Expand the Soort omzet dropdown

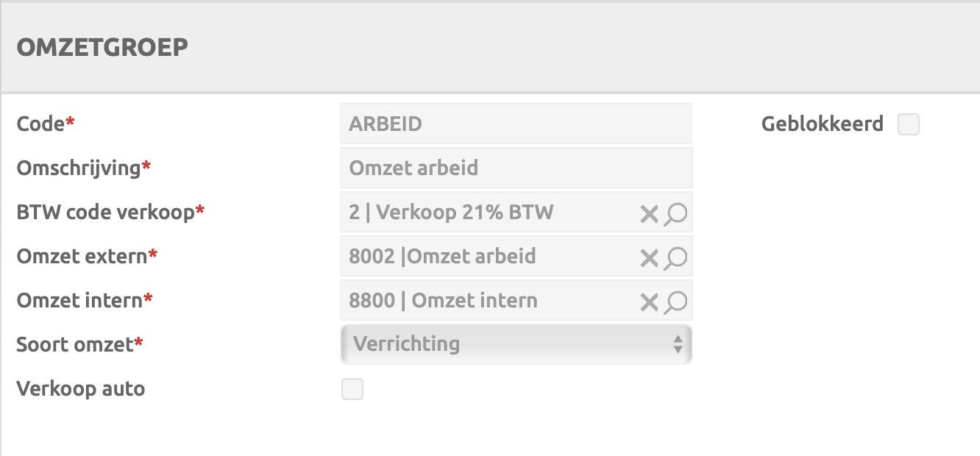516,344
